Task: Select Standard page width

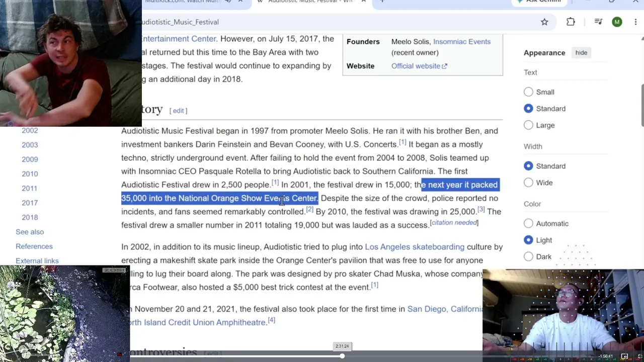Action: tap(528, 166)
